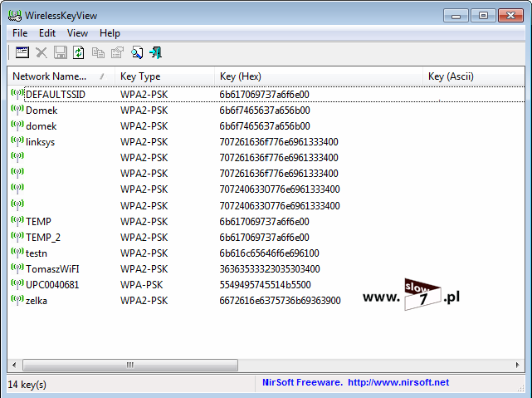Open the Help menu
The image size is (532, 398).
tap(110, 33)
